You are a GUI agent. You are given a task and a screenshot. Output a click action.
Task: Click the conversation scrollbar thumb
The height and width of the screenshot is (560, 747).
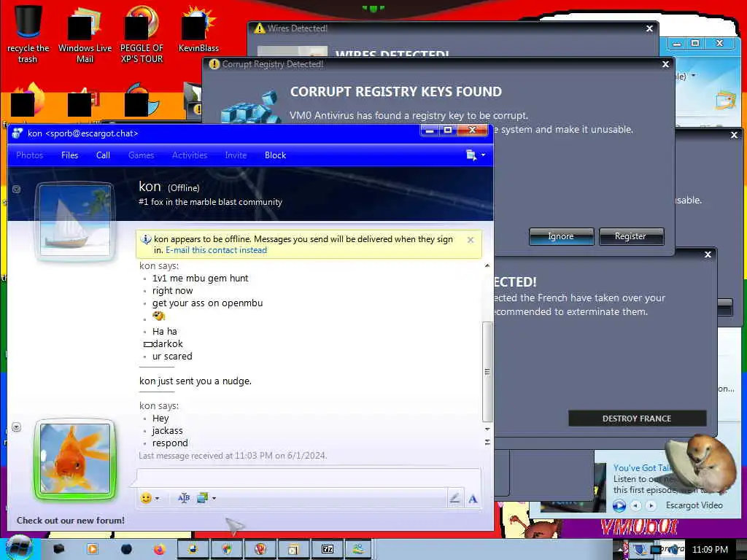pyautogui.click(x=487, y=371)
